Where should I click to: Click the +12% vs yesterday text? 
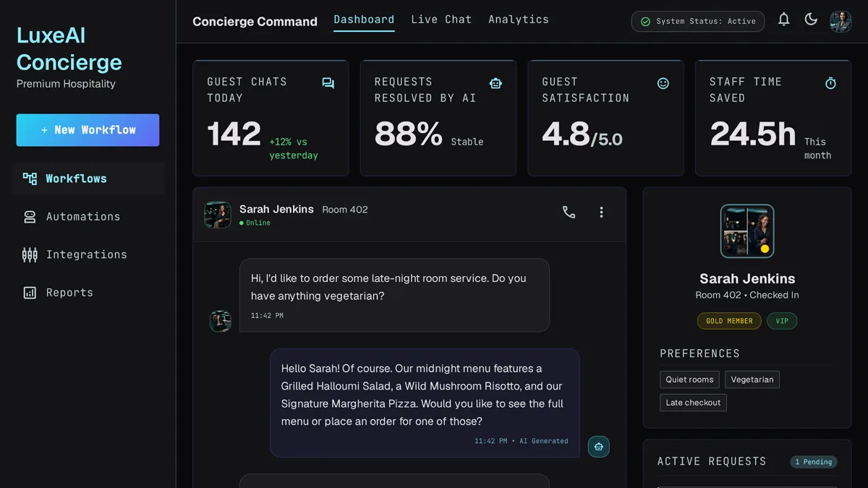point(294,149)
